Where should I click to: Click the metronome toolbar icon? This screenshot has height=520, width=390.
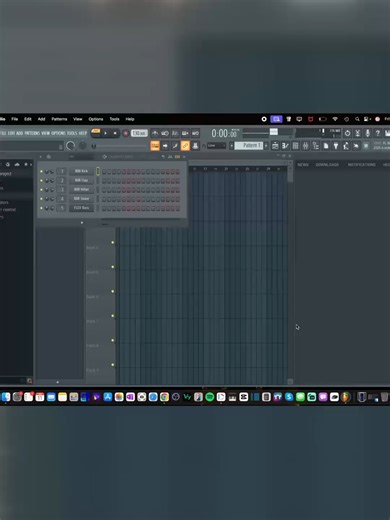155,133
